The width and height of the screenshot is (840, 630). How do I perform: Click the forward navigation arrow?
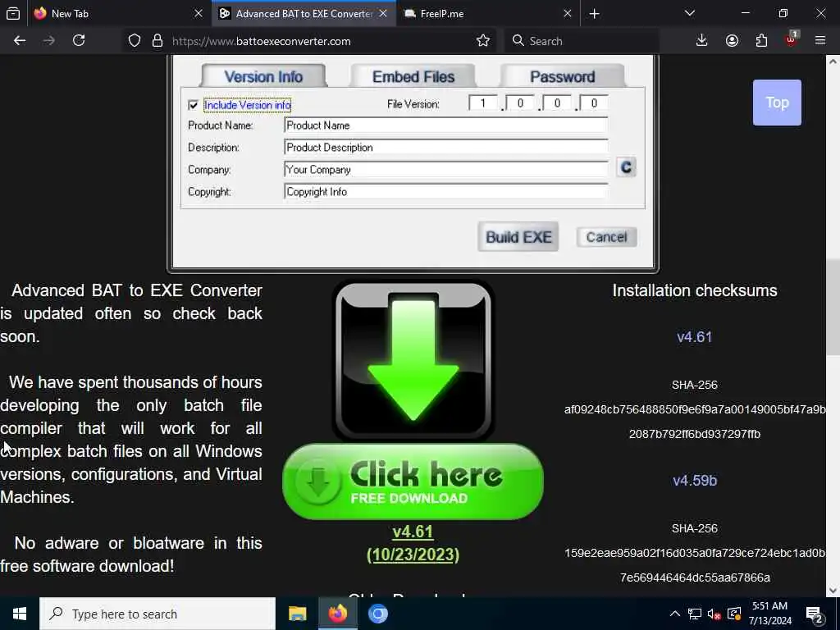coord(48,41)
